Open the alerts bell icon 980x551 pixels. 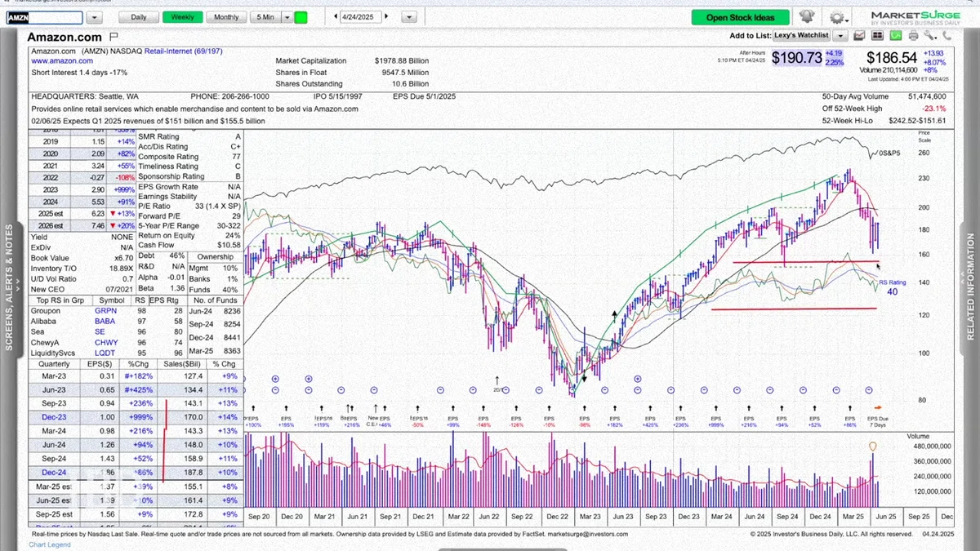807,16
